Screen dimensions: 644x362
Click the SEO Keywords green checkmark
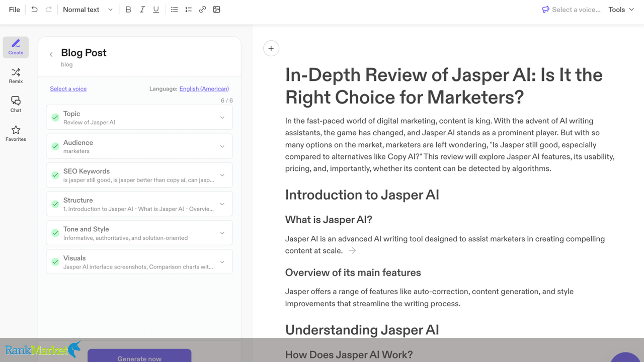click(x=55, y=175)
